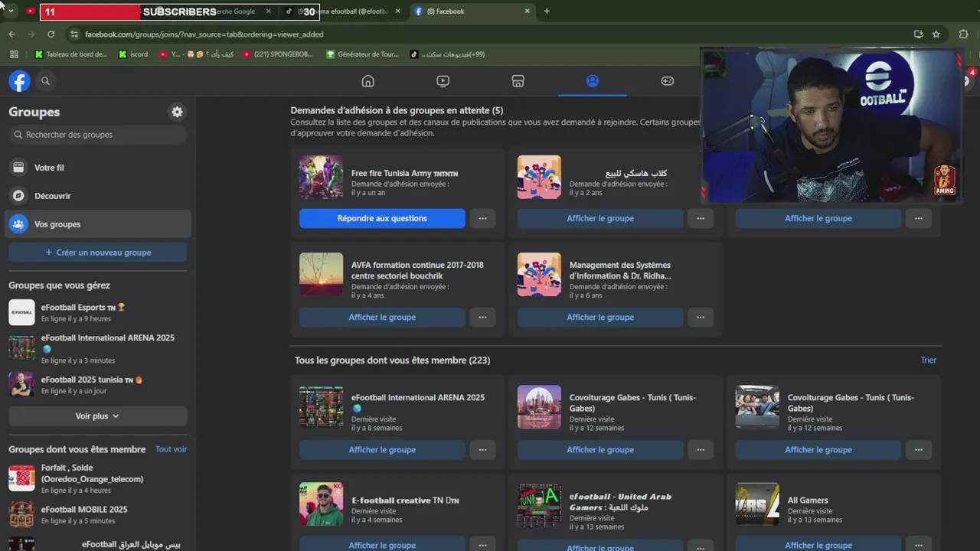Open Forfait, Solde group in sidebar
This screenshot has height=551, width=980.
coord(97,478)
